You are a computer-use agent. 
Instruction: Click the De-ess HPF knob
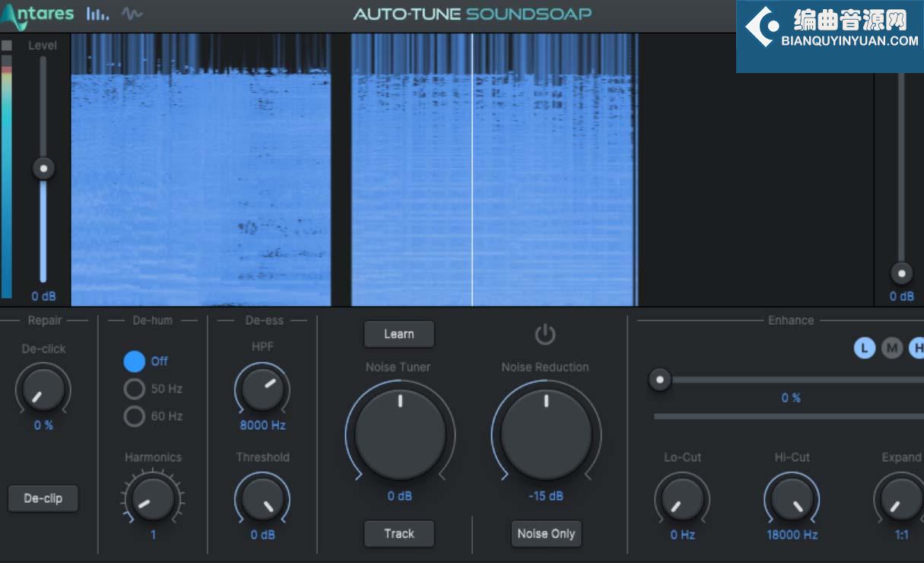click(262, 389)
